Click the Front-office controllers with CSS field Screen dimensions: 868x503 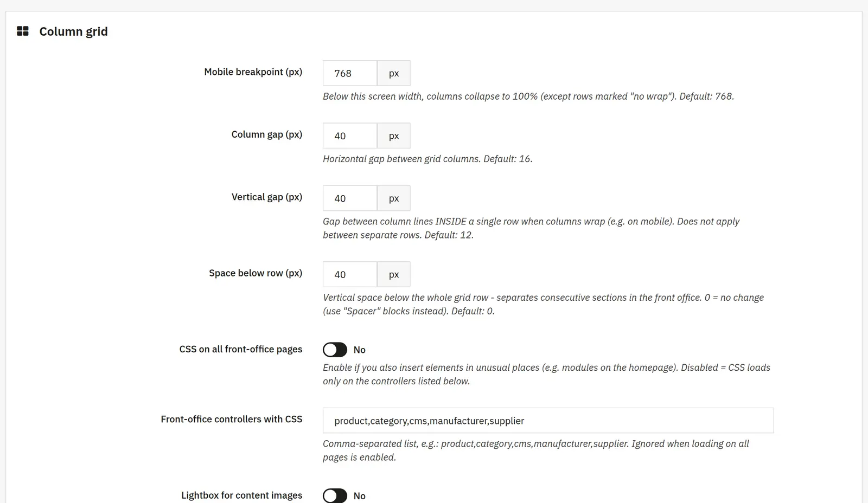548,421
